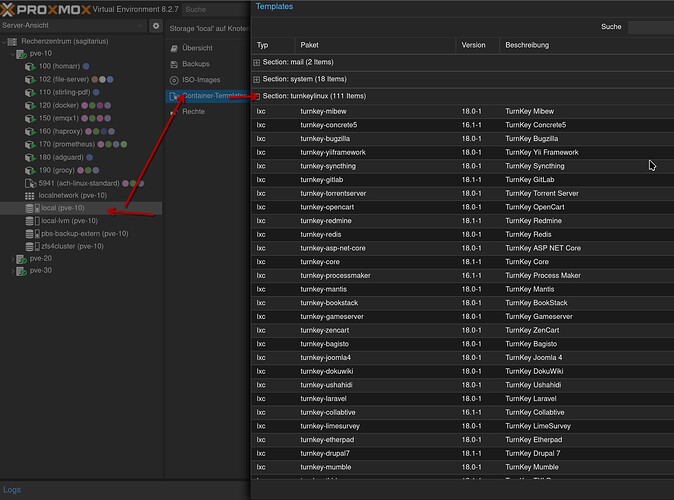The image size is (674, 500).
Task: Click the ISO-Images disc icon
Action: coord(174,80)
